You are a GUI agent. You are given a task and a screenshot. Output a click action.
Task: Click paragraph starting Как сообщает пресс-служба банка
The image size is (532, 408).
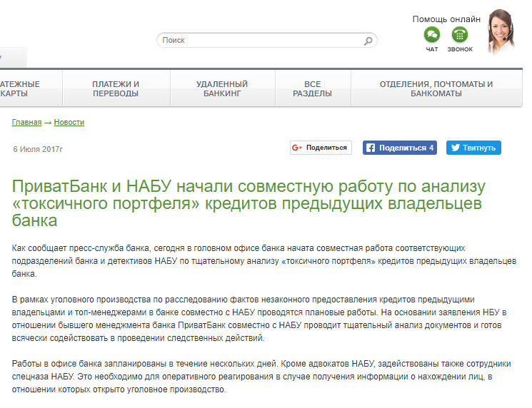[264, 261]
